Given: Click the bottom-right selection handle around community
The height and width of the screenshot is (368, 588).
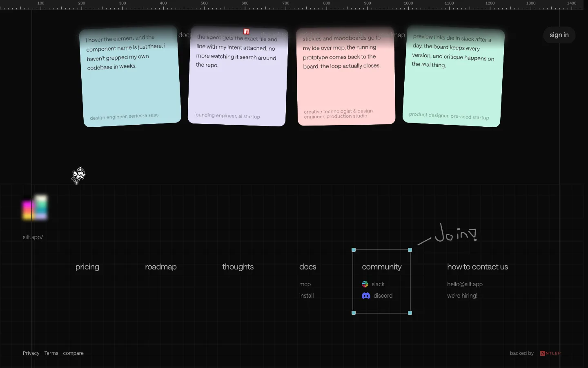Looking at the screenshot, I should click(x=410, y=313).
